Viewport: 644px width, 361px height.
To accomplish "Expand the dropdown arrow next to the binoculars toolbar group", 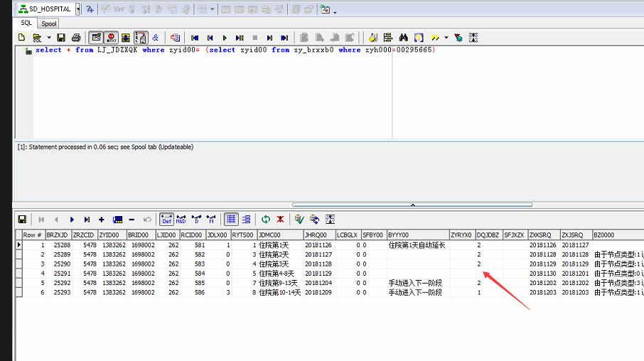I will click(446, 38).
